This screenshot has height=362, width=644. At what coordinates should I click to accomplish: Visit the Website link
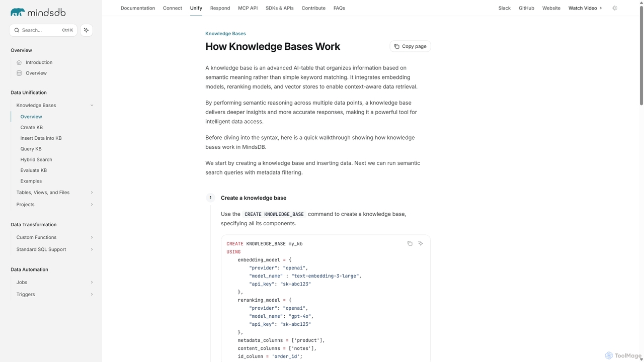(x=551, y=8)
